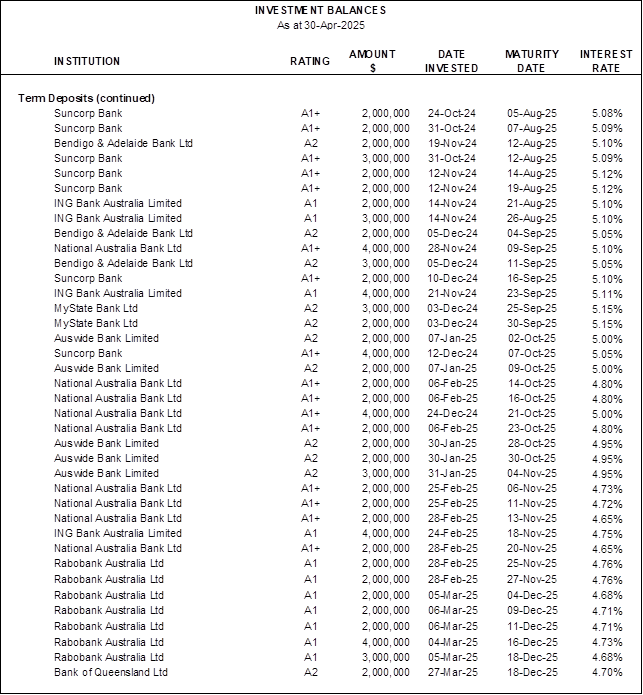Click the 'As at 30-Apr-2025' subtitle
This screenshot has width=643, height=695.
(x=321, y=25)
